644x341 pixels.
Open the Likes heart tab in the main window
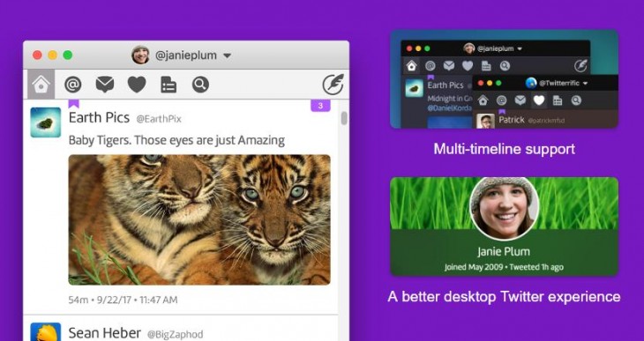[137, 85]
